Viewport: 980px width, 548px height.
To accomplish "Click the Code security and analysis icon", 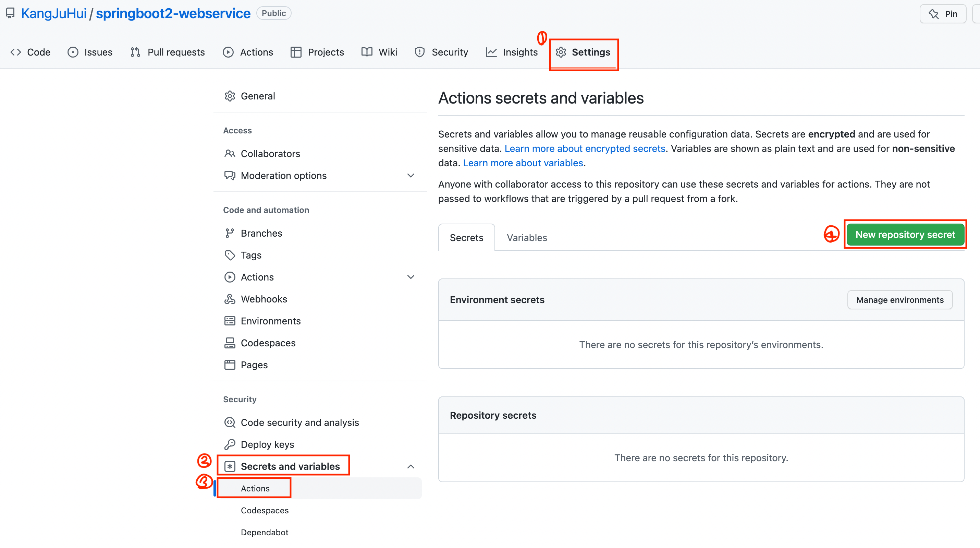I will [x=230, y=423].
